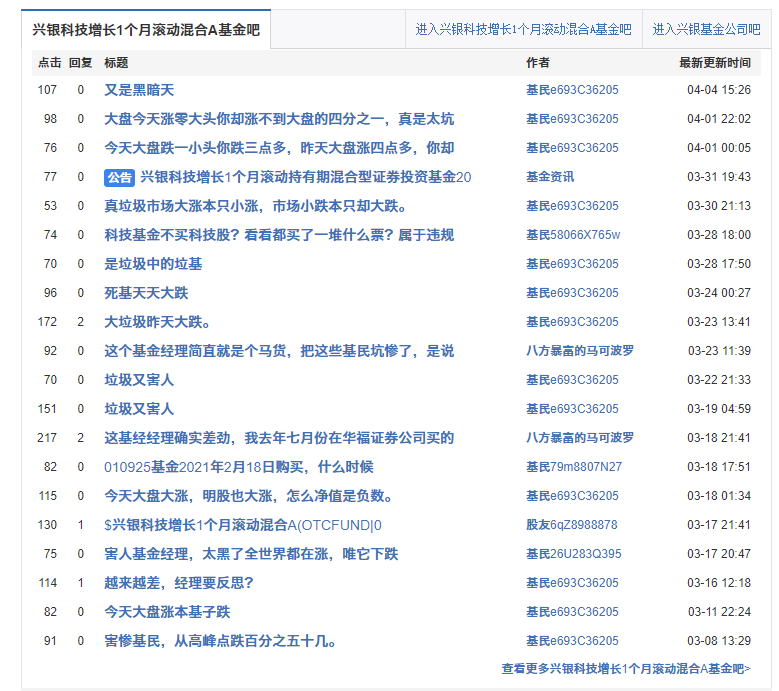Click timestamp 03-17 21:41

719,525
